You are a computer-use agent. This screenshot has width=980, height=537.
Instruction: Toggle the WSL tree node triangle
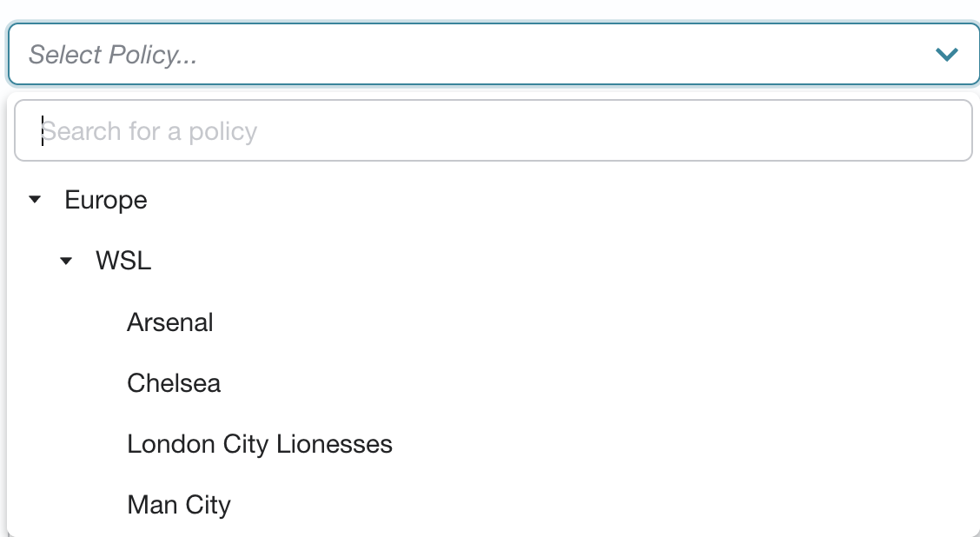click(66, 262)
